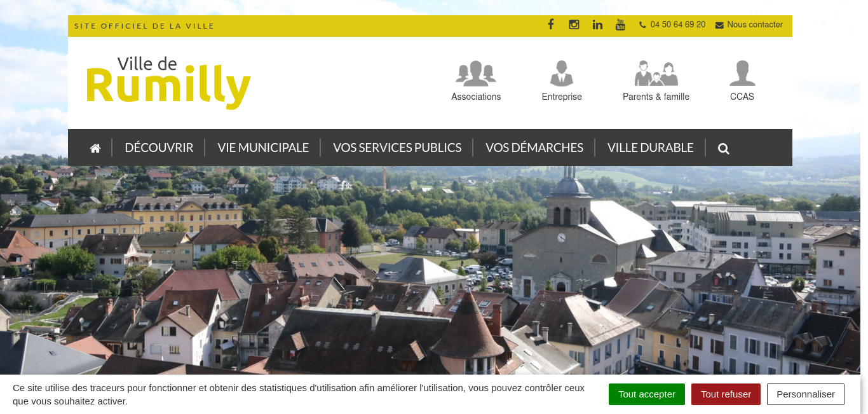Expand the Ville durable menu
868x414 pixels.
[651, 148]
